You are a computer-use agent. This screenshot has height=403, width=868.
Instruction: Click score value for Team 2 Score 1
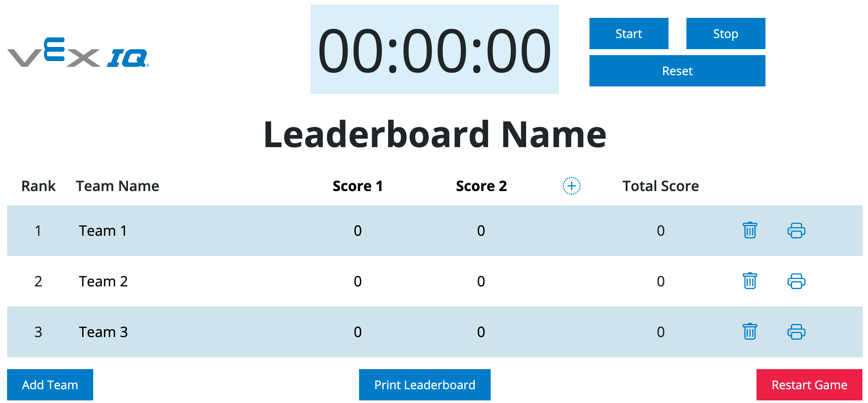coord(355,279)
